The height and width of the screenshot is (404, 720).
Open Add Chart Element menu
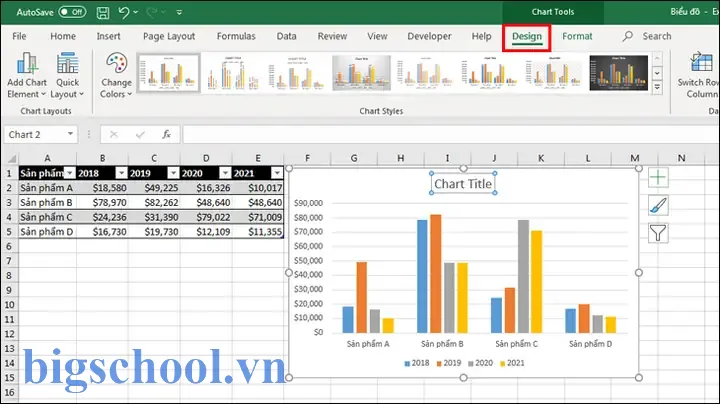coord(27,76)
